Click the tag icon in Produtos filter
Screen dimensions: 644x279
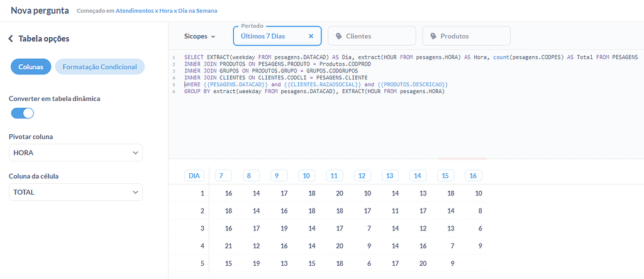click(433, 37)
